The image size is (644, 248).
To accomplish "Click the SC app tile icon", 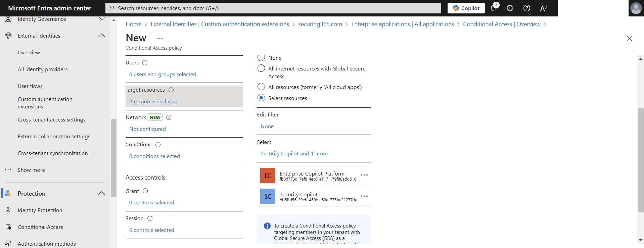I will (268, 196).
